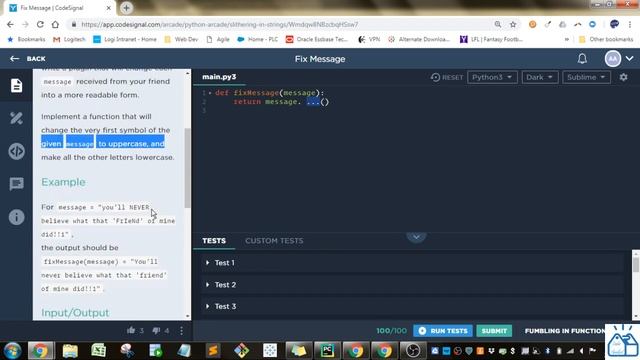Click the thumbs up icon
Screen dimensions: 640x360
click(131, 330)
